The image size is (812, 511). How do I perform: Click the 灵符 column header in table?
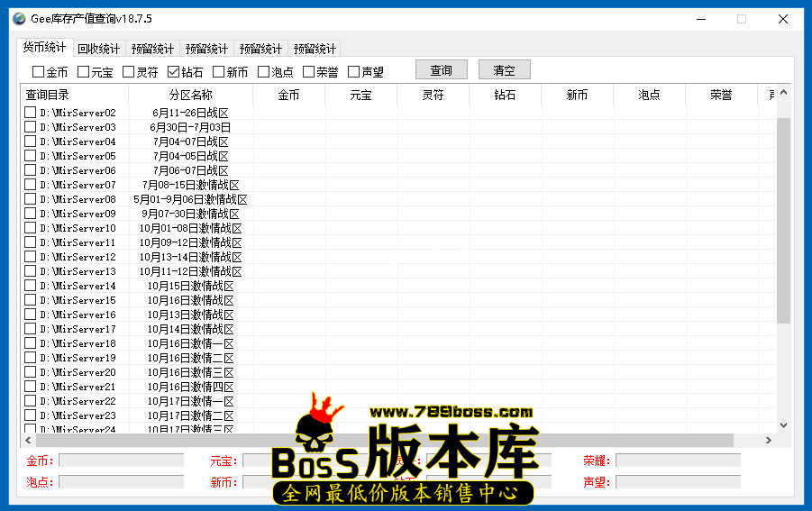click(x=433, y=95)
